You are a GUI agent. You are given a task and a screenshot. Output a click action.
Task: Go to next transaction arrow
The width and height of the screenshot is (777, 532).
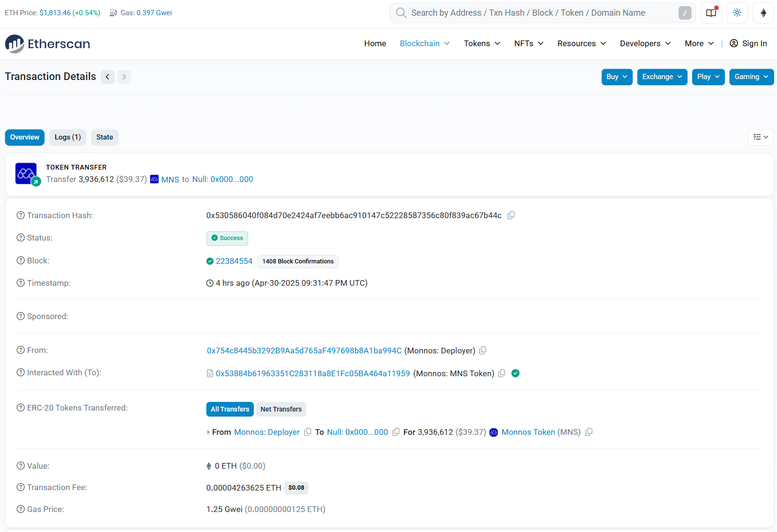[x=124, y=77]
